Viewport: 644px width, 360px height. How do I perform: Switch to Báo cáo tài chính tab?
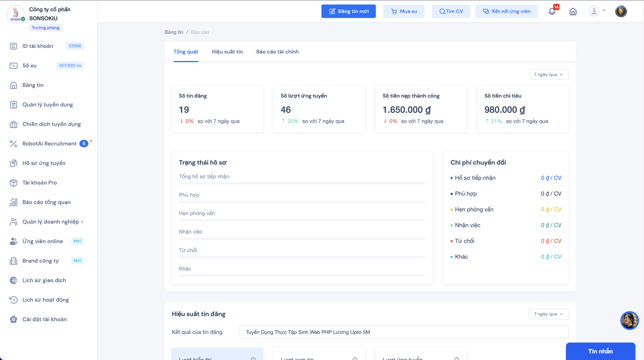click(277, 52)
